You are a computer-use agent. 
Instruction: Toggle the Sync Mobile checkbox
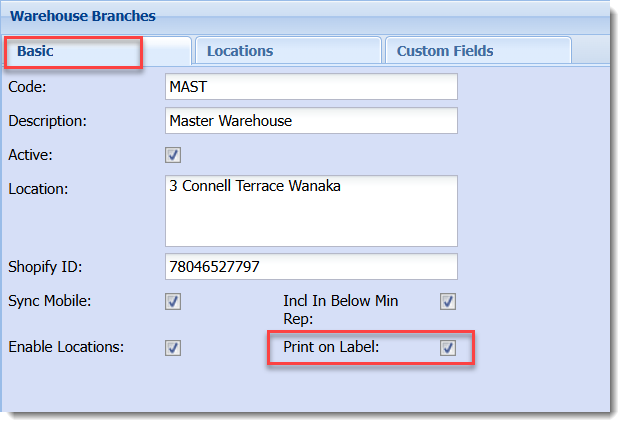(173, 301)
